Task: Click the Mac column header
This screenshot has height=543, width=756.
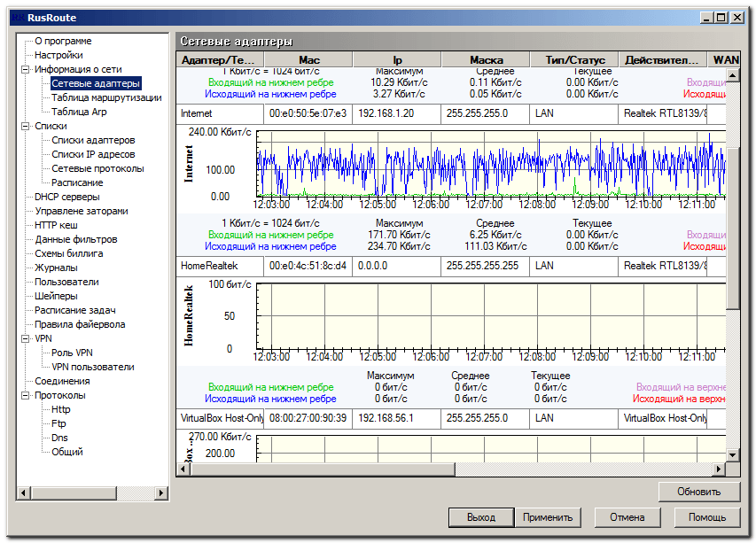Action: [x=309, y=59]
